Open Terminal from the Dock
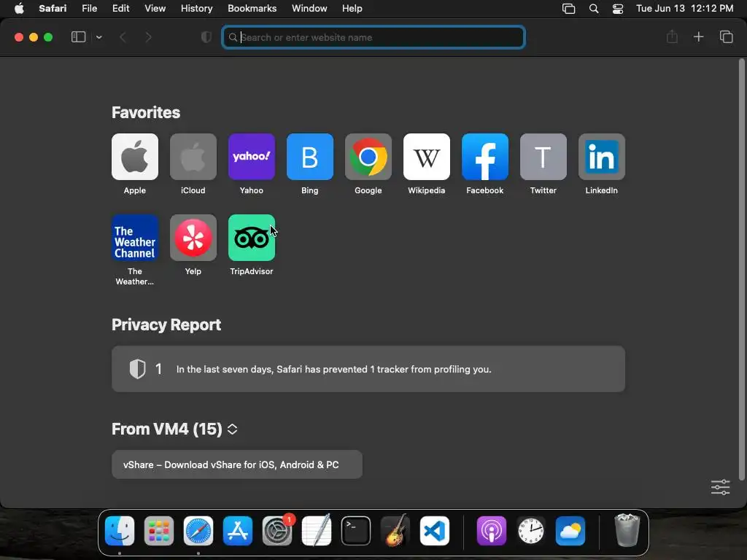Viewport: 747px width, 560px height. (356, 531)
